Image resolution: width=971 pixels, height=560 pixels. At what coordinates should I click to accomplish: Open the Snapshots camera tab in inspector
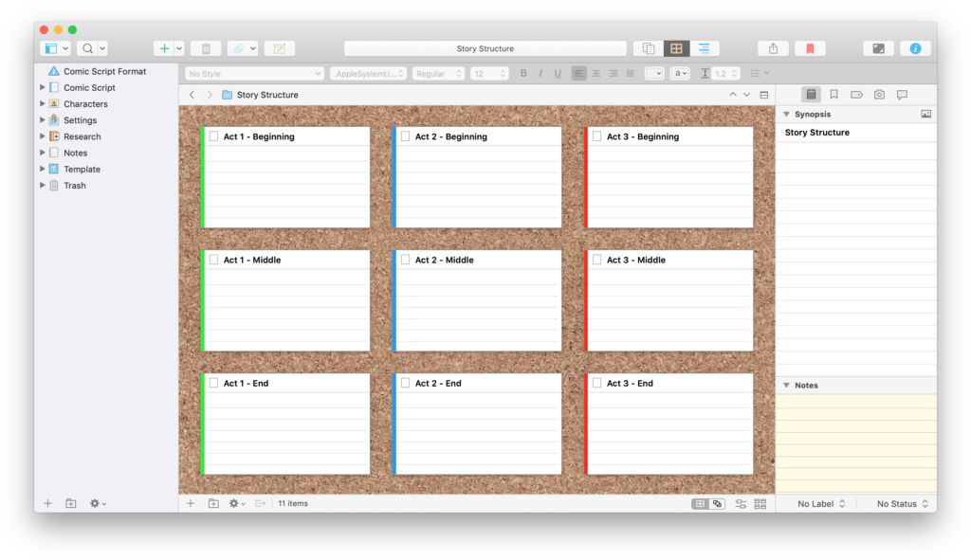tap(879, 95)
